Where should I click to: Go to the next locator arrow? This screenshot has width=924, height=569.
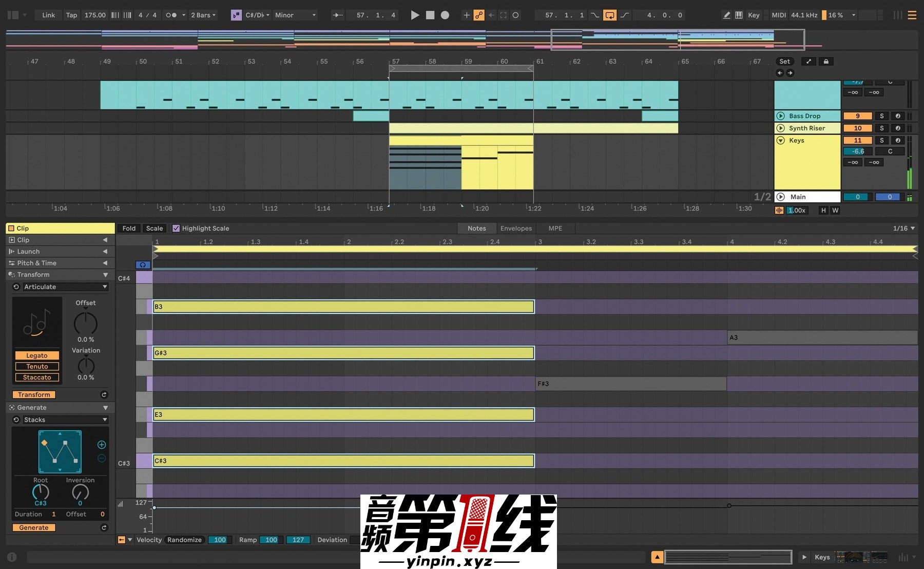click(790, 73)
